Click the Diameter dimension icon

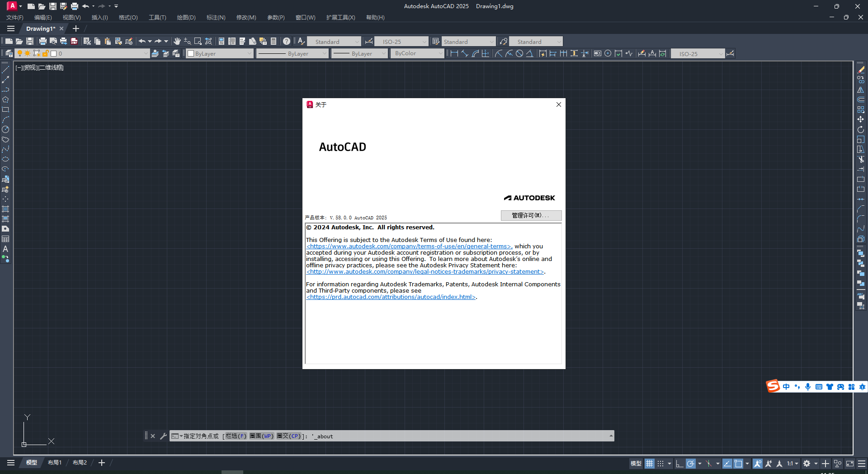pyautogui.click(x=519, y=53)
